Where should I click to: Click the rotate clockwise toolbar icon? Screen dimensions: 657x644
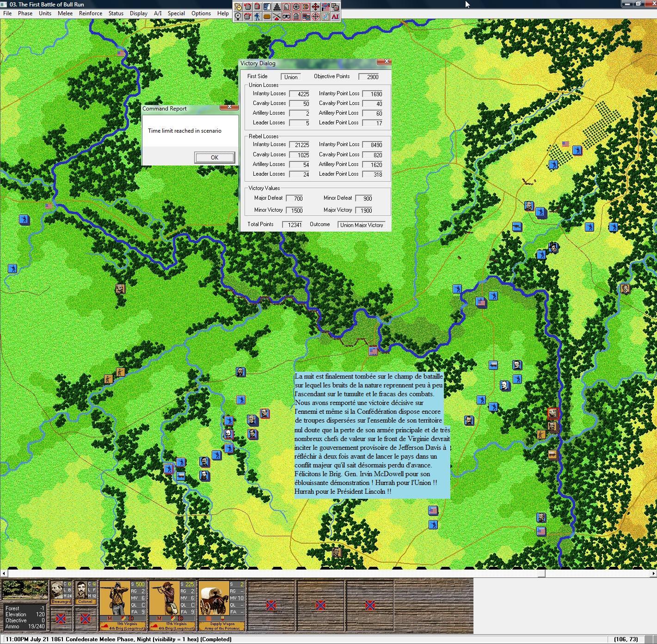click(248, 17)
